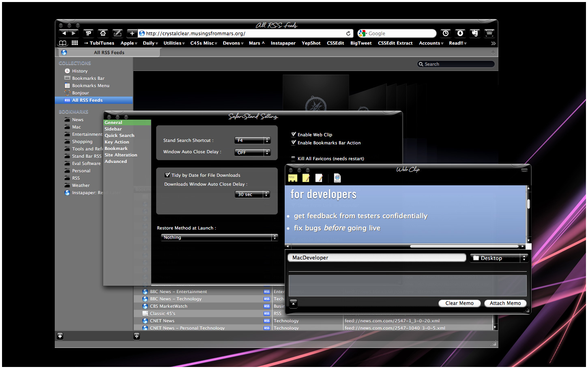Toggle Enable Bookmarks Bar Action checkbox
Viewport: 588px width, 369px height.
pyautogui.click(x=294, y=142)
